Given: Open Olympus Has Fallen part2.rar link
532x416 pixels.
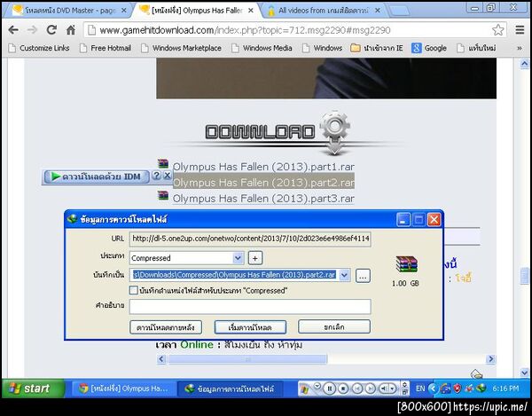Looking at the screenshot, I should coord(263,183).
